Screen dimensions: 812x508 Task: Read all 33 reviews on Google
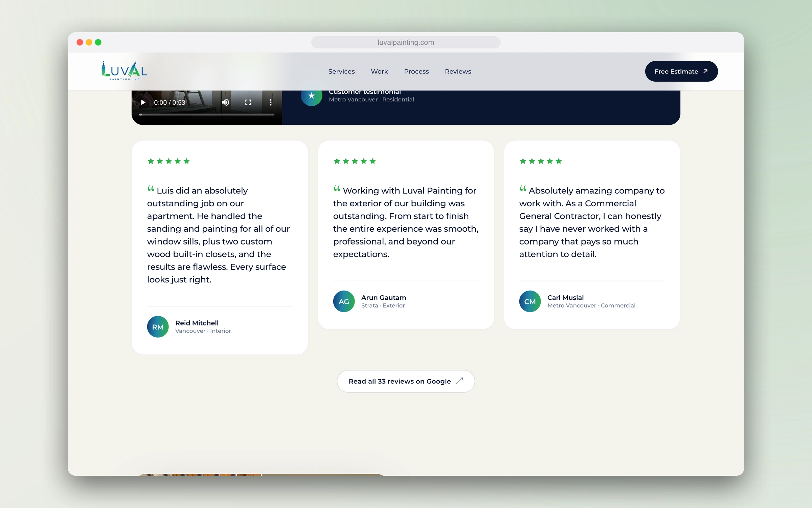(406, 381)
